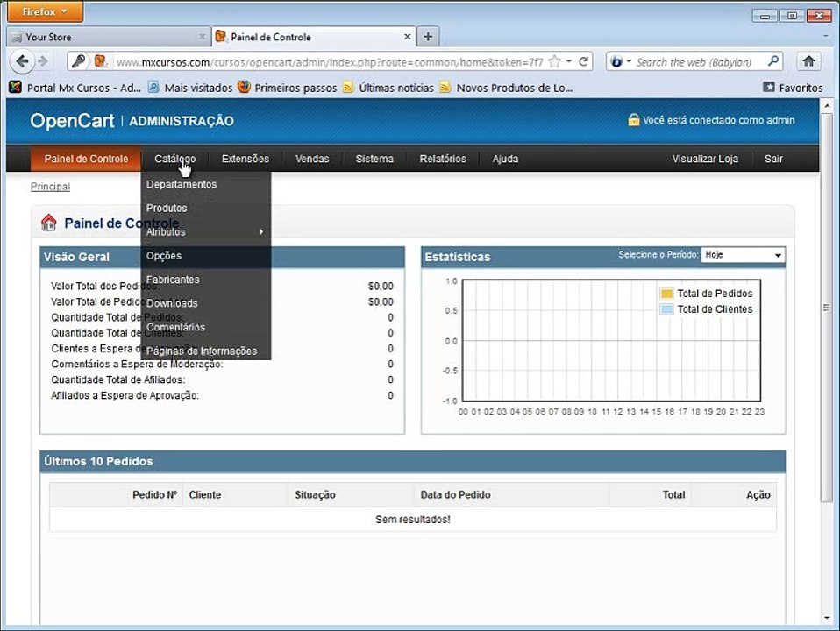Click Painel de Controle in navigation bar
840x631 pixels.
(86, 159)
